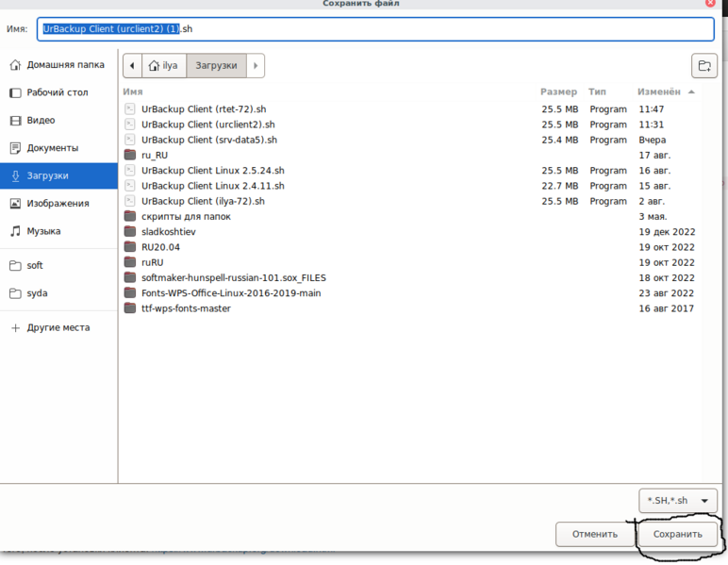The width and height of the screenshot is (728, 565).
Task: Click folder icon of ru_RU
Action: 130,155
